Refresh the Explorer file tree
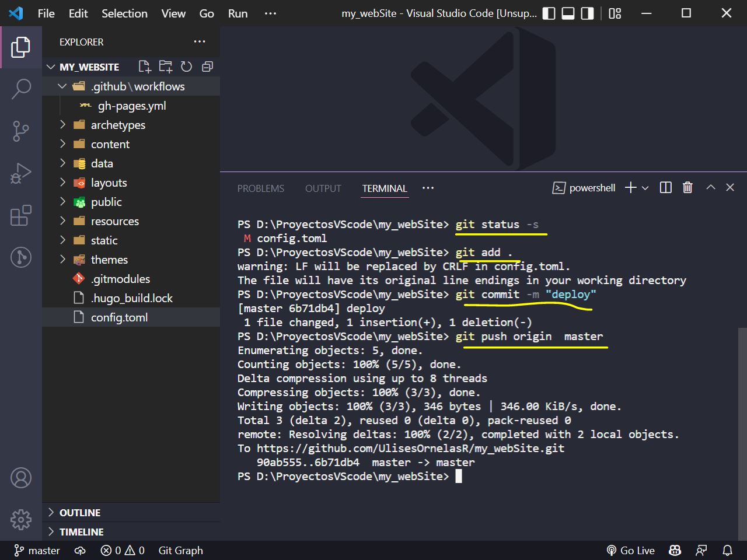The height and width of the screenshot is (560, 747). pyautogui.click(x=186, y=66)
